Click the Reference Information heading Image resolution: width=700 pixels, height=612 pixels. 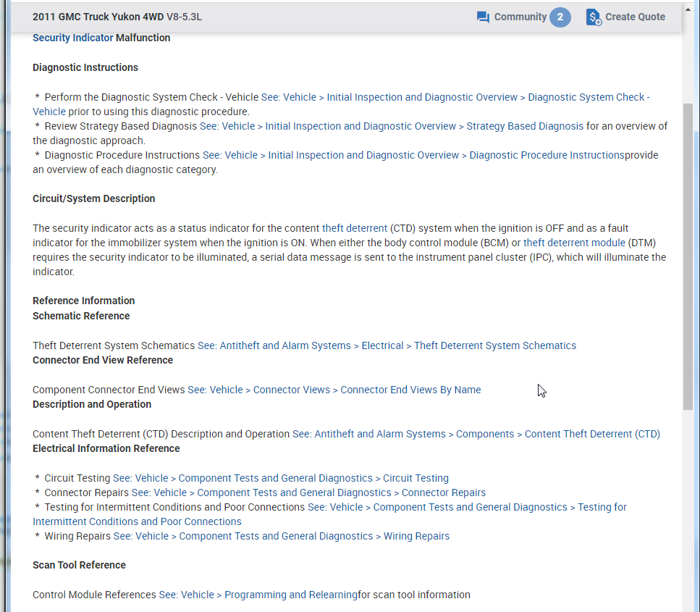(x=83, y=301)
